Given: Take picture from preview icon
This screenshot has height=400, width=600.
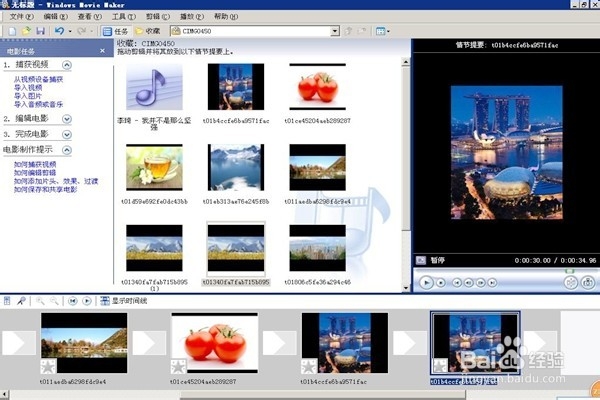Looking at the screenshot, I should [588, 283].
